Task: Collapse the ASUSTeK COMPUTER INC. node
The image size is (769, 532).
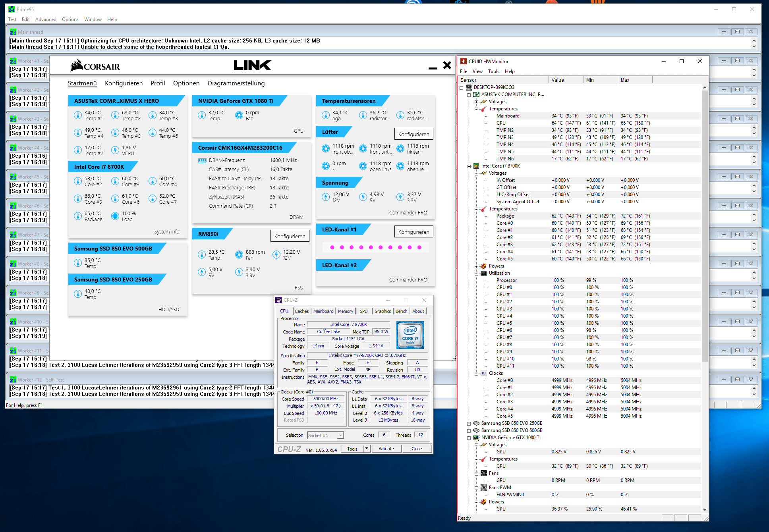Action: pyautogui.click(x=469, y=94)
